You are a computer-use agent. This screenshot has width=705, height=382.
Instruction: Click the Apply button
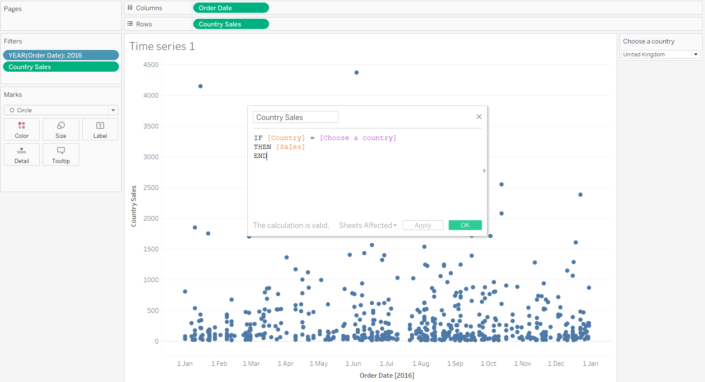coord(423,225)
